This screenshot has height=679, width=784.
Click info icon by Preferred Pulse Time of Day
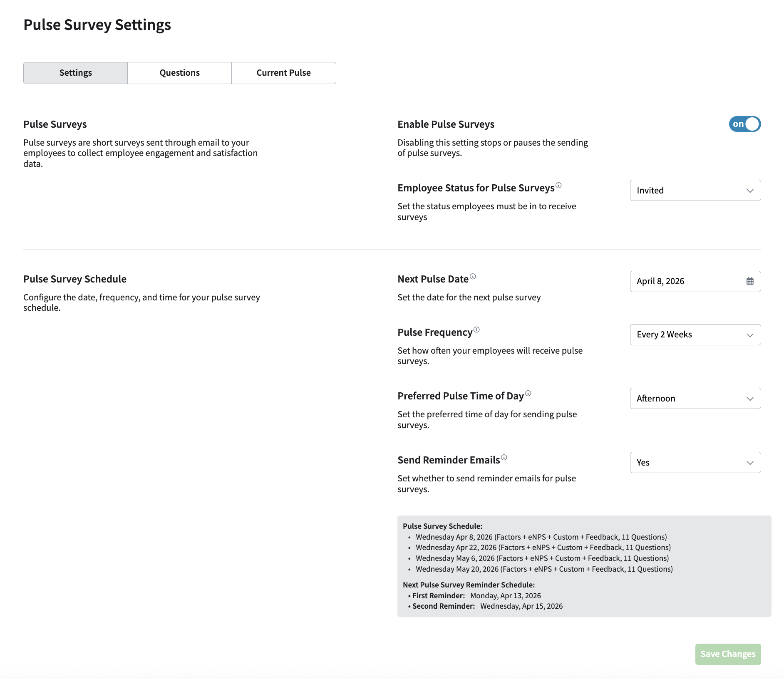[528, 394]
